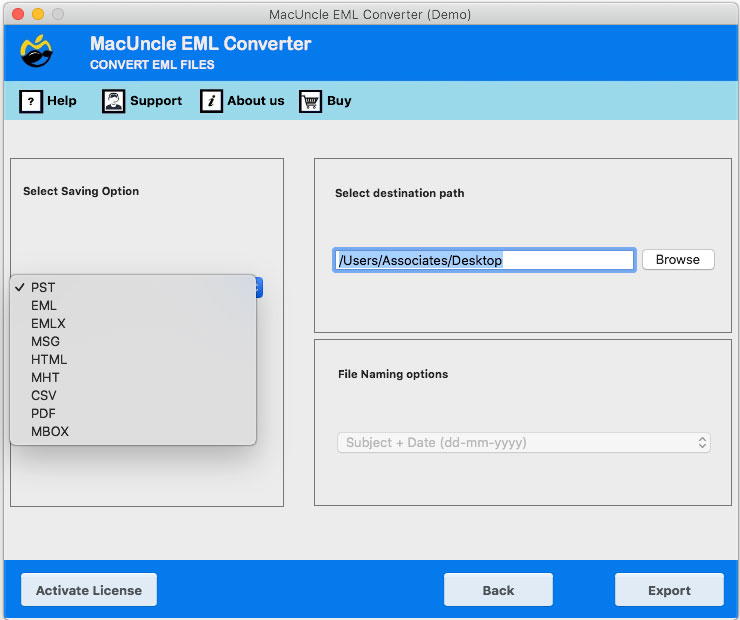Open Support label in toolbar

[x=156, y=101]
